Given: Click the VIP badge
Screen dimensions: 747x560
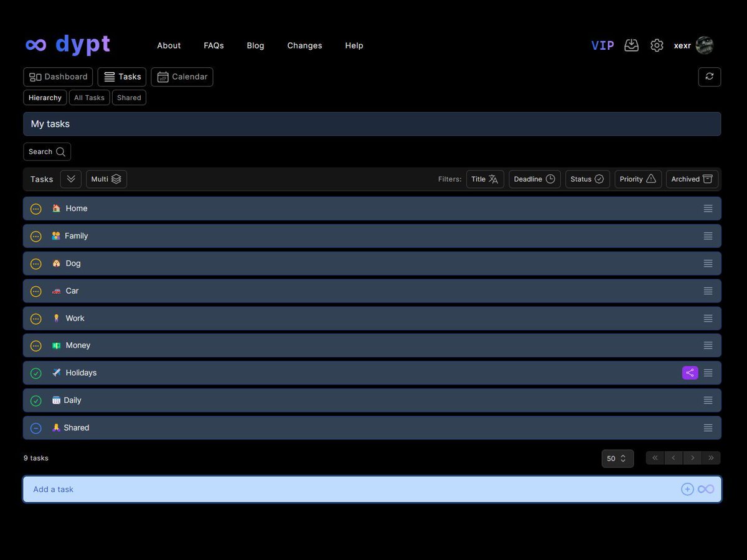Looking at the screenshot, I should (603, 45).
